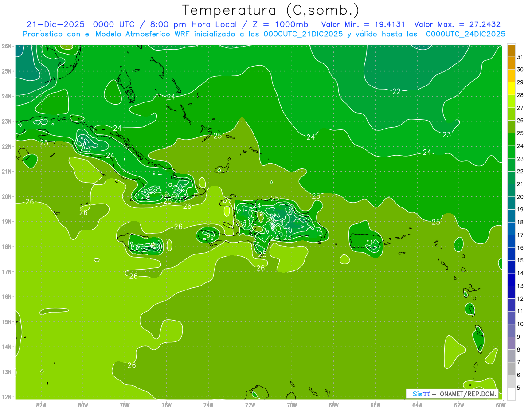Click '0000UTC_24DIC2025' valid-until time text
Image resolution: width=532 pixels, height=411 pixels.
click(x=465, y=34)
